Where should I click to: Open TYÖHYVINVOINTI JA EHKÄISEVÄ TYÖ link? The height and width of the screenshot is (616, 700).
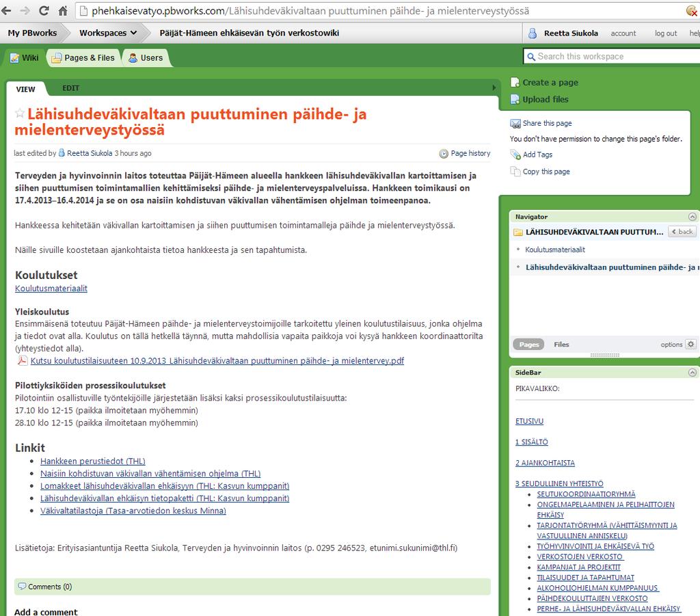click(x=595, y=546)
